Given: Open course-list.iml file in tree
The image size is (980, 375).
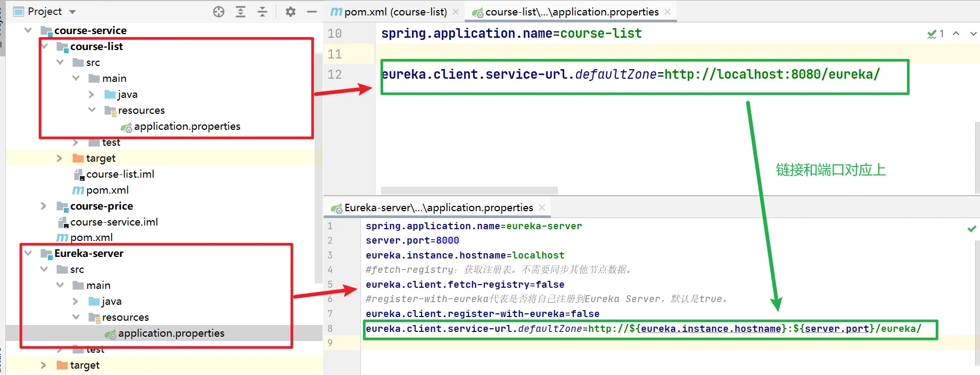Looking at the screenshot, I should [120, 174].
